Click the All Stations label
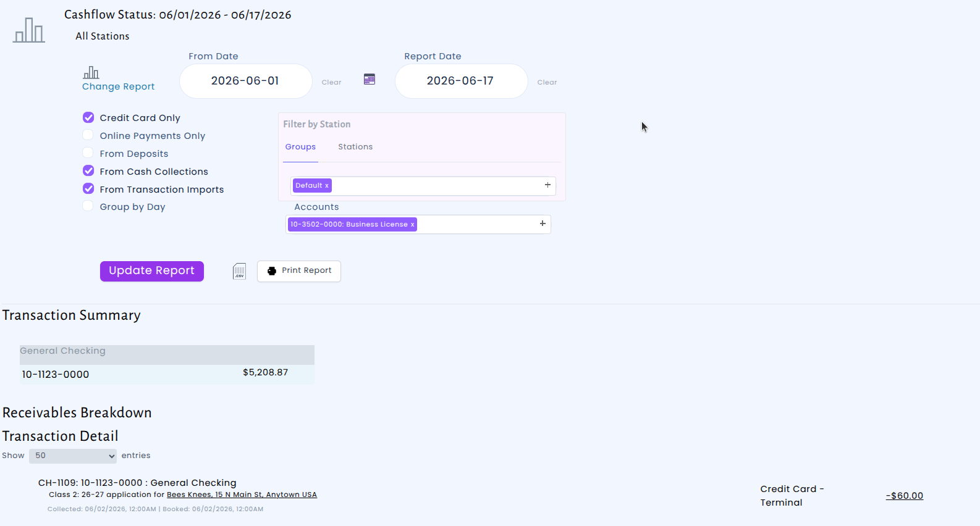Screen dimensions: 980x526 coord(103,36)
